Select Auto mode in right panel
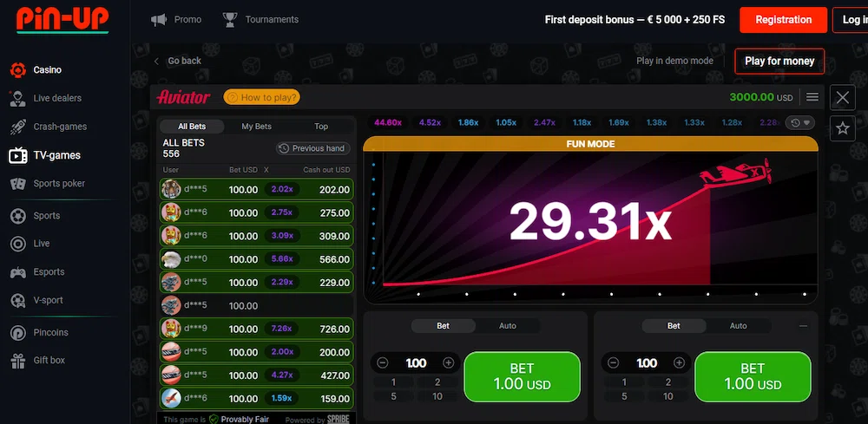Image resolution: width=868 pixels, height=424 pixels. click(x=738, y=326)
